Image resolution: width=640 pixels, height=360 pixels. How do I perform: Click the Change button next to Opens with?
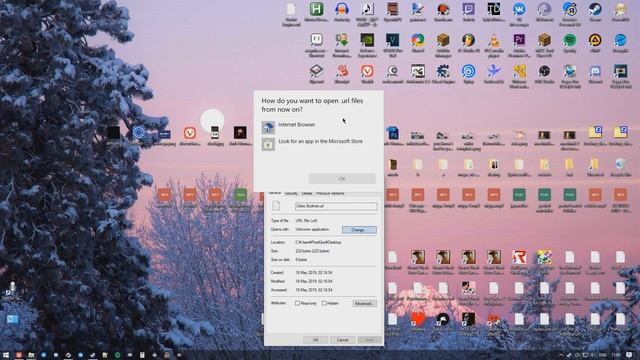point(359,230)
